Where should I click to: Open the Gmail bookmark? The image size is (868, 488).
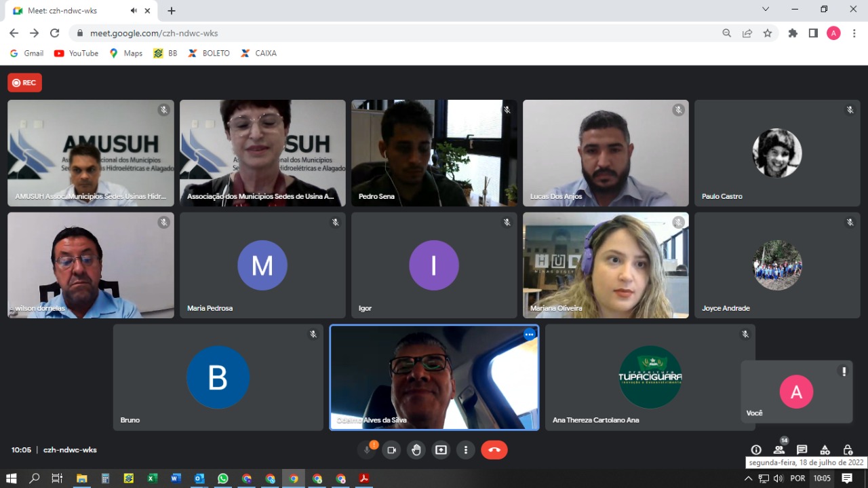[26, 53]
